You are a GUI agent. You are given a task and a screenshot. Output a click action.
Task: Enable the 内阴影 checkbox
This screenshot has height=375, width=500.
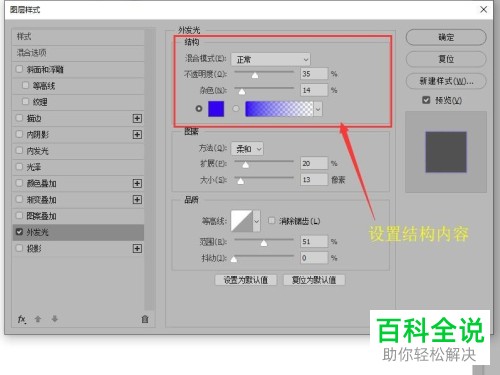(19, 134)
